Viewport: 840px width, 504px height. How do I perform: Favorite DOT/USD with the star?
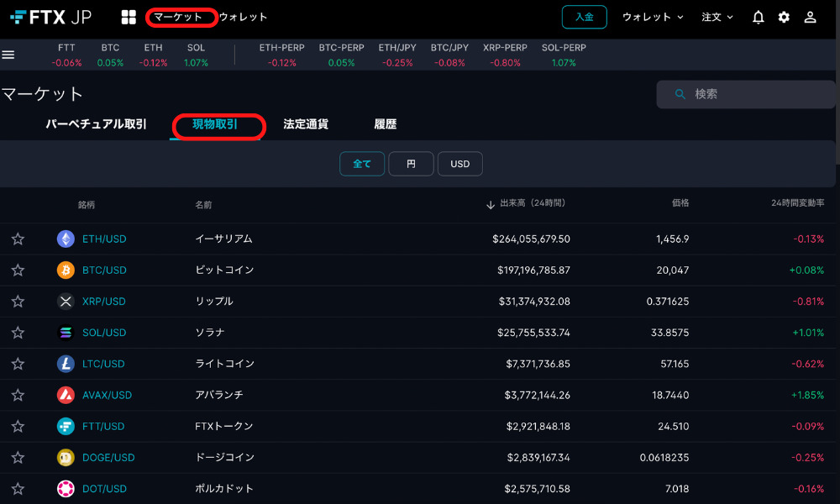pyautogui.click(x=18, y=489)
